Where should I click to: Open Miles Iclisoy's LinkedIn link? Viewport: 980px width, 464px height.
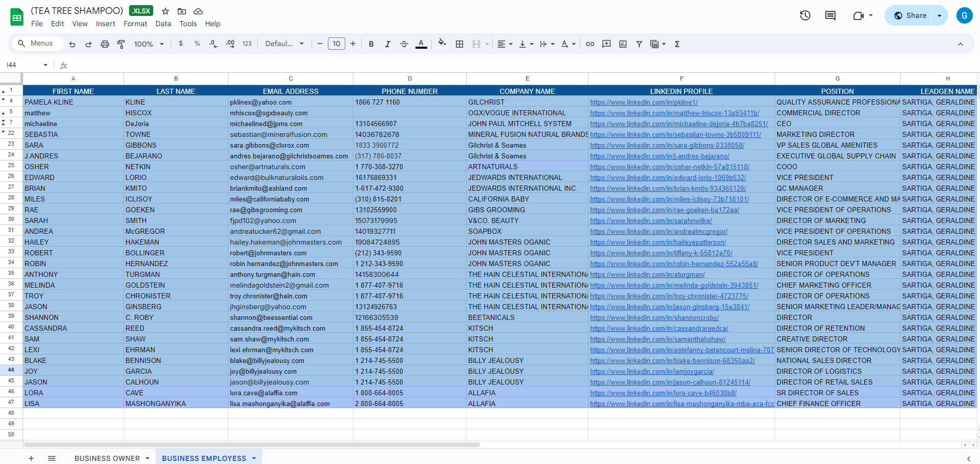coord(670,199)
